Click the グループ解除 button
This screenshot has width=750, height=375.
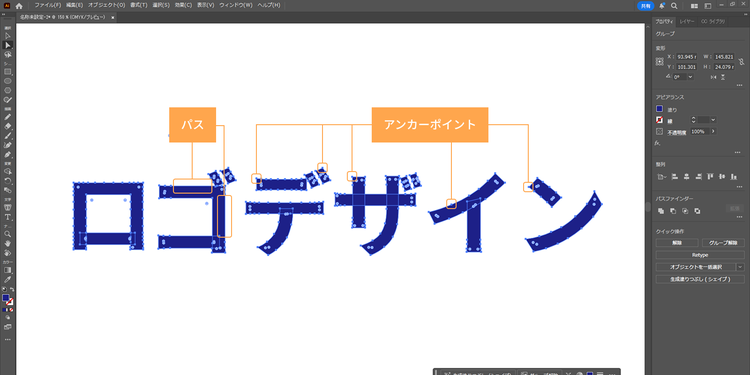tap(723, 243)
